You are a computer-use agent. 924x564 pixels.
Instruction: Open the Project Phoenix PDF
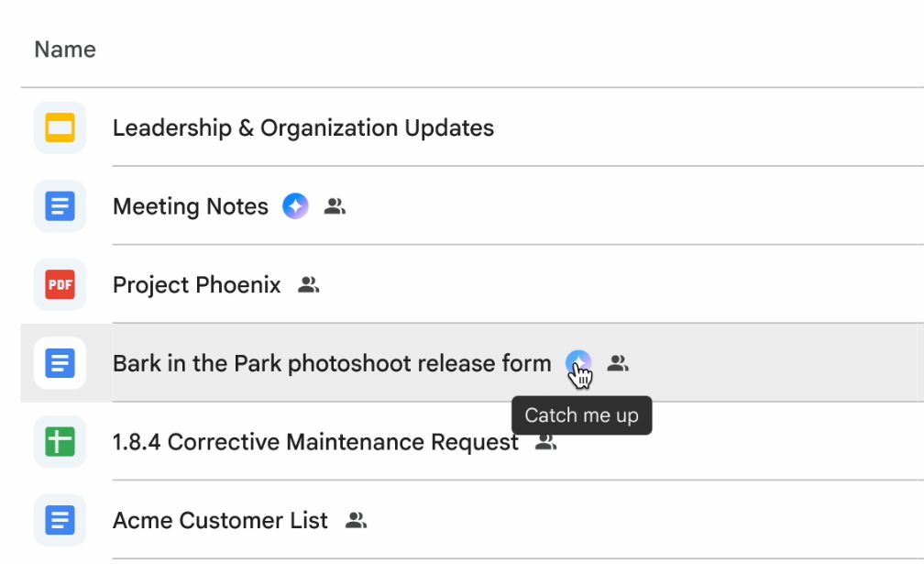click(196, 284)
